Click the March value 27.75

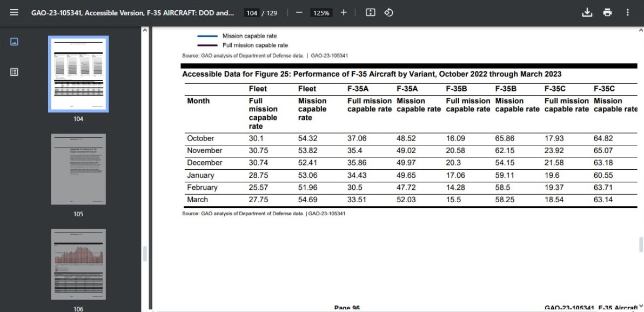pos(258,200)
